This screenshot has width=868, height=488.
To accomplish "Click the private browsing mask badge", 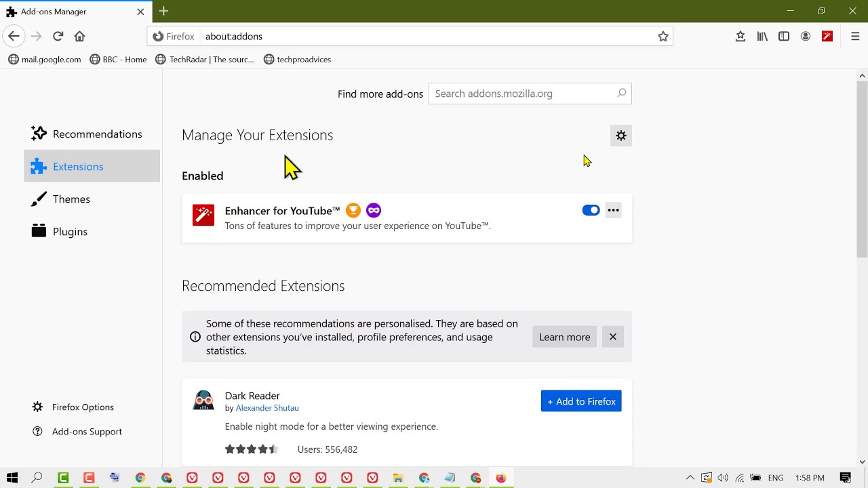I will pos(374,210).
